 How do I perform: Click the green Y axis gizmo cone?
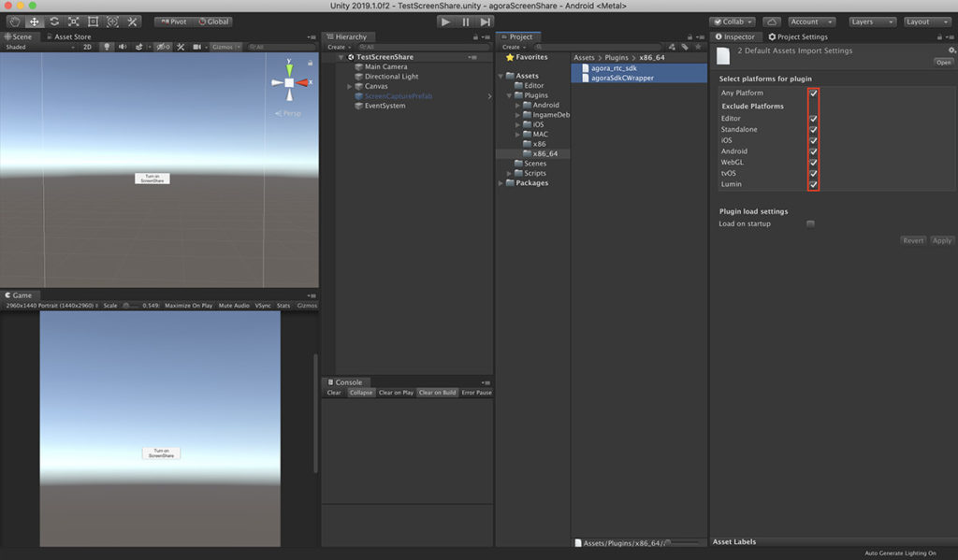(290, 69)
